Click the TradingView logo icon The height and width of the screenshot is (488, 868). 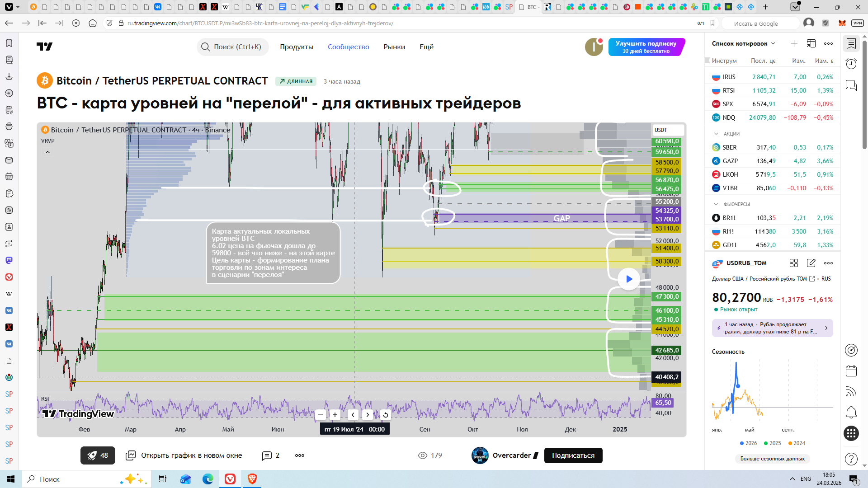(x=44, y=47)
